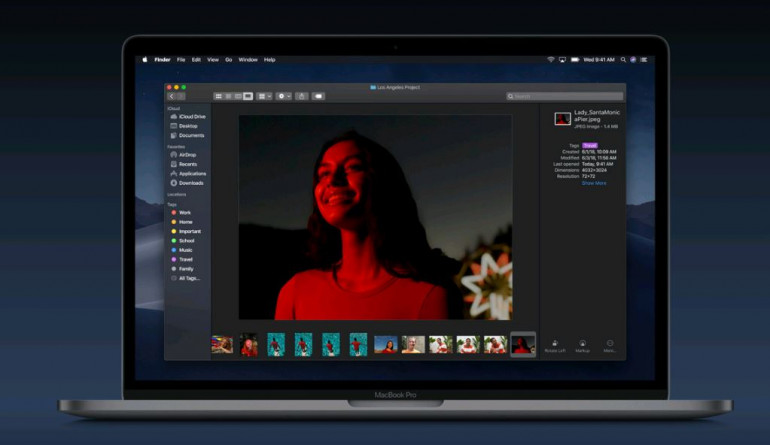Open the View menu in menu bar
The image size is (770, 445).
point(213,60)
